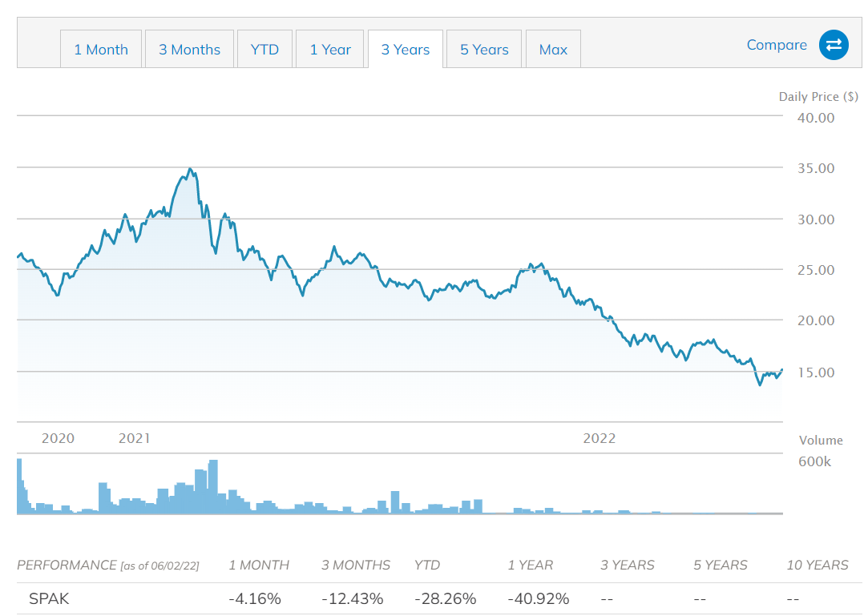Switch to the 1 Month tab
Screen dimensions: 868x616
[x=101, y=50]
